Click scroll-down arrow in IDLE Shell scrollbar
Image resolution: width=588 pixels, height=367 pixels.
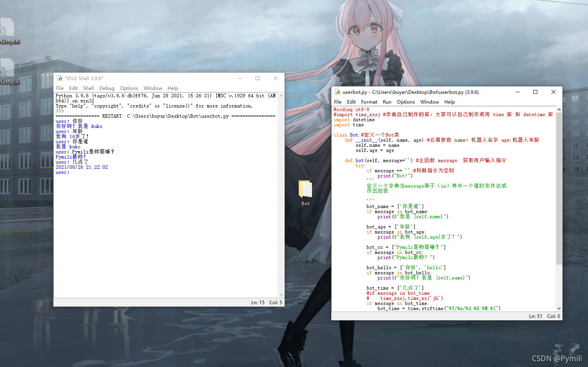281,295
